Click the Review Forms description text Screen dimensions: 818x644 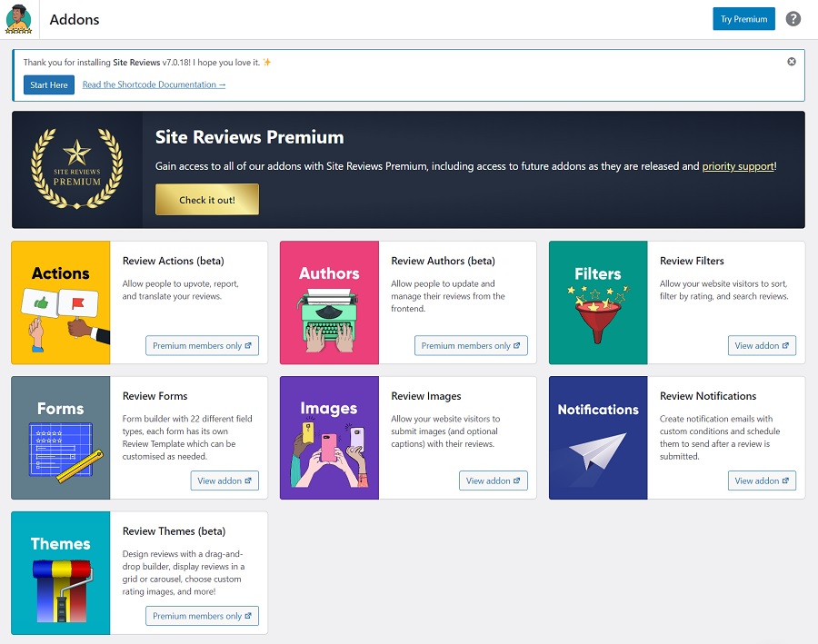coord(187,438)
